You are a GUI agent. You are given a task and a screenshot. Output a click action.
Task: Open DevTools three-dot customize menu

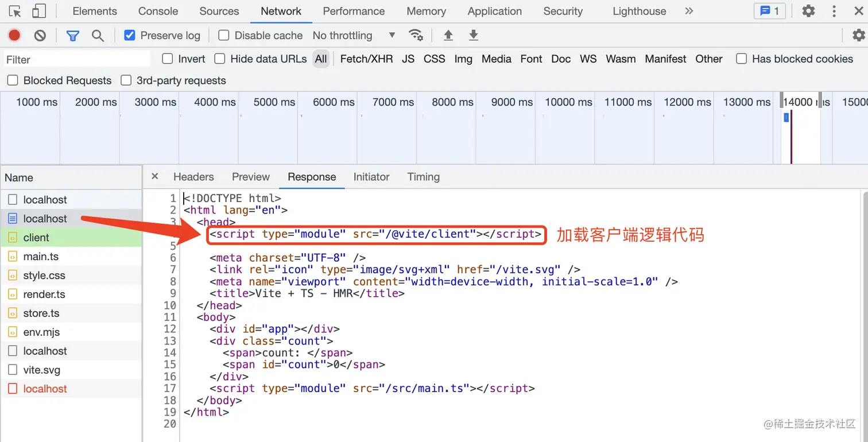point(834,11)
